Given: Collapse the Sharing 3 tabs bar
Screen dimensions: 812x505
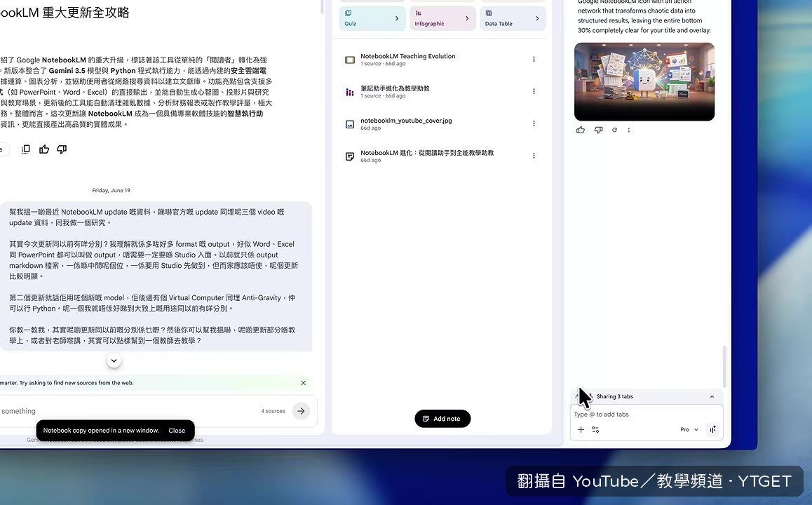Looking at the screenshot, I should [712, 397].
